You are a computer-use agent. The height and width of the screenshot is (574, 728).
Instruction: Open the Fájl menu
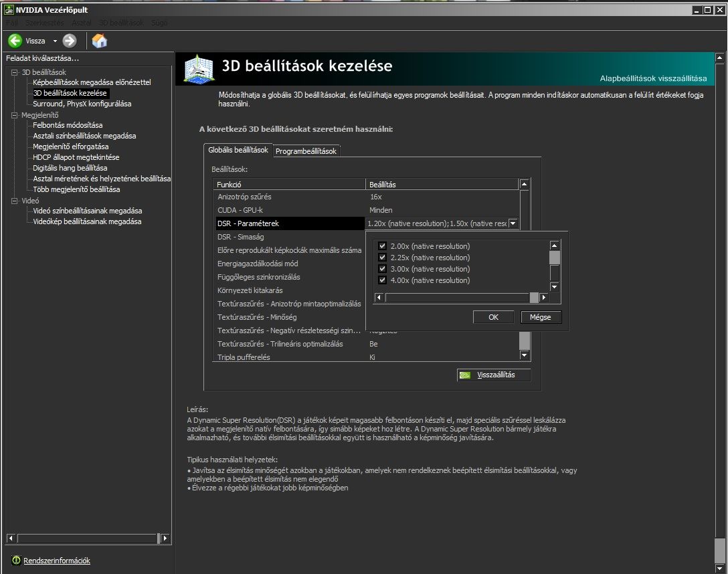[12, 23]
